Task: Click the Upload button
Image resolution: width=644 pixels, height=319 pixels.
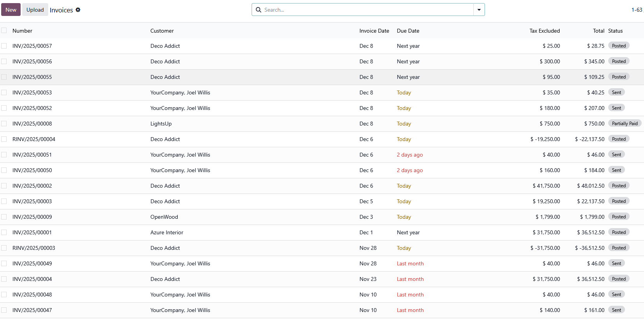Action: [x=35, y=10]
